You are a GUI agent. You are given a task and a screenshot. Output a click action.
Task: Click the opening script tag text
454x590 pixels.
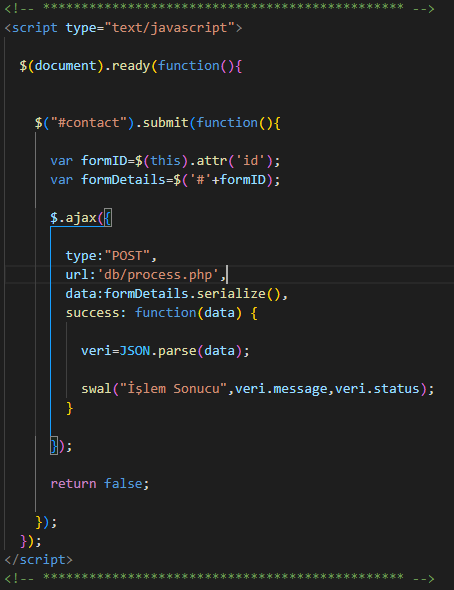click(x=123, y=28)
